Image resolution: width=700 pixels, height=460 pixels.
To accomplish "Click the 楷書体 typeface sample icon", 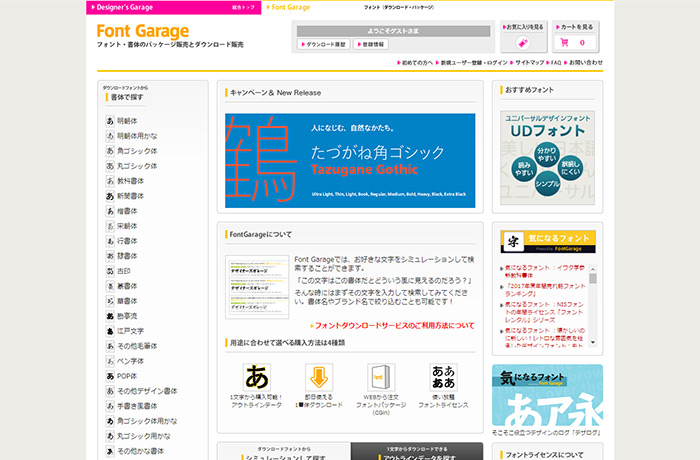I will pyautogui.click(x=110, y=211).
